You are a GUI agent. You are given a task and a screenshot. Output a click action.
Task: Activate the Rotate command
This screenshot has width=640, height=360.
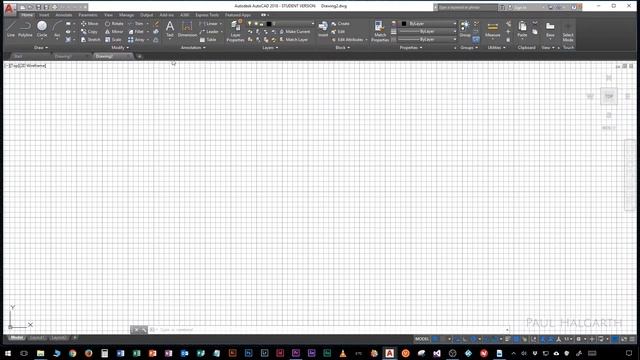pyautogui.click(x=114, y=24)
